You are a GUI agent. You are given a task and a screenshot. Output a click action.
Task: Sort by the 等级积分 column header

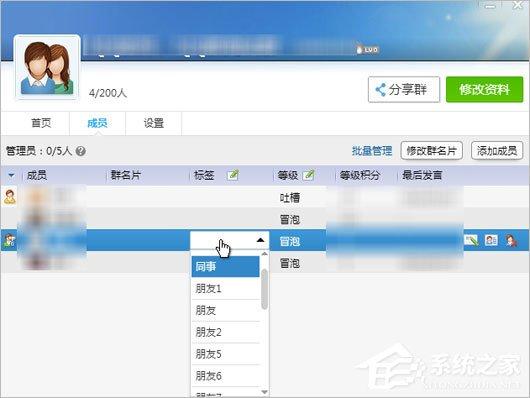[360, 175]
